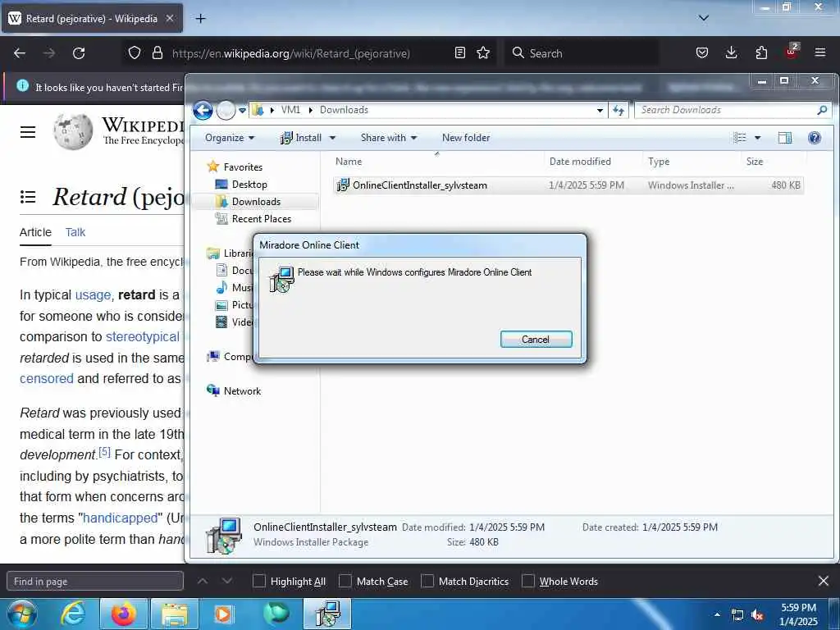
Task: Enable Match Diacritics checkbox
Action: click(427, 582)
